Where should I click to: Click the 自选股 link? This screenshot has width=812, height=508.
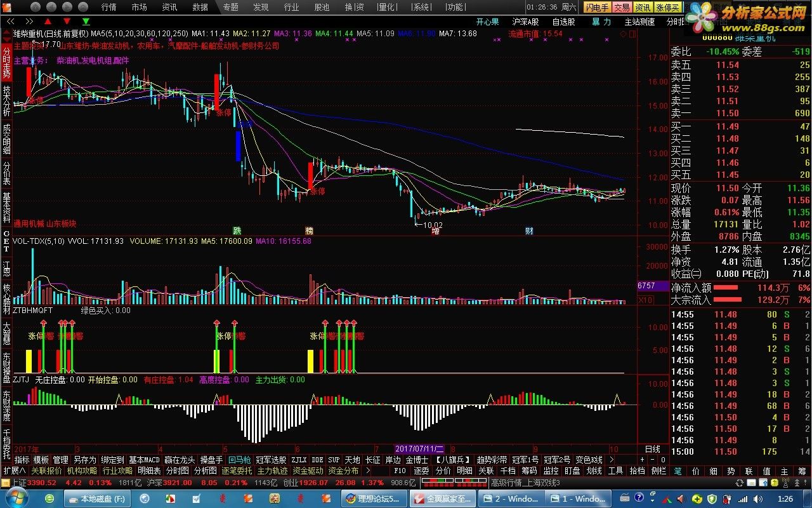563,22
